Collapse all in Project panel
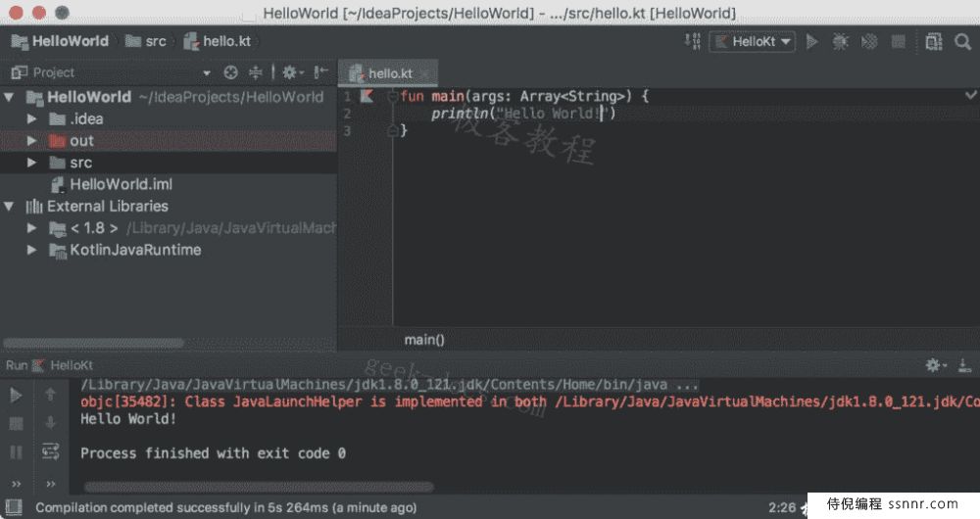This screenshot has width=980, height=519. pos(256,72)
